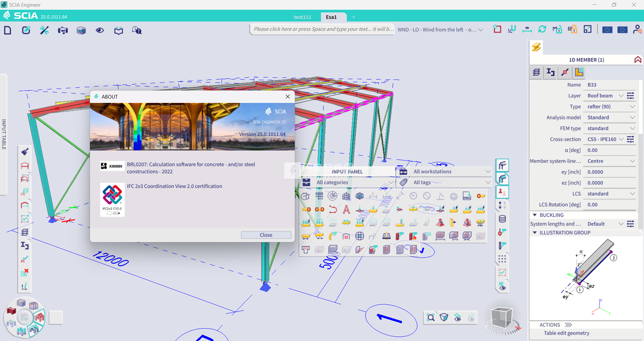The width and height of the screenshot is (644, 341).
Task: Click the eye visibility icon in right strip
Action: (502, 287)
